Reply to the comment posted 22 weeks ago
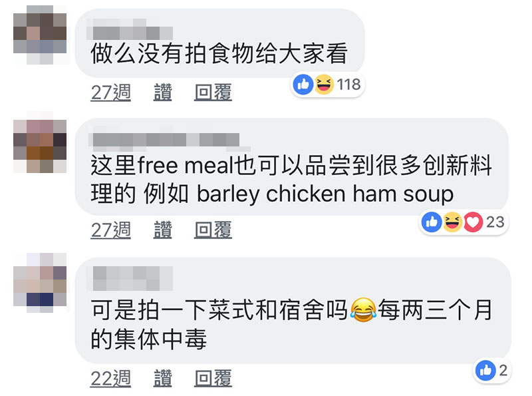532x396 pixels. pyautogui.click(x=213, y=378)
